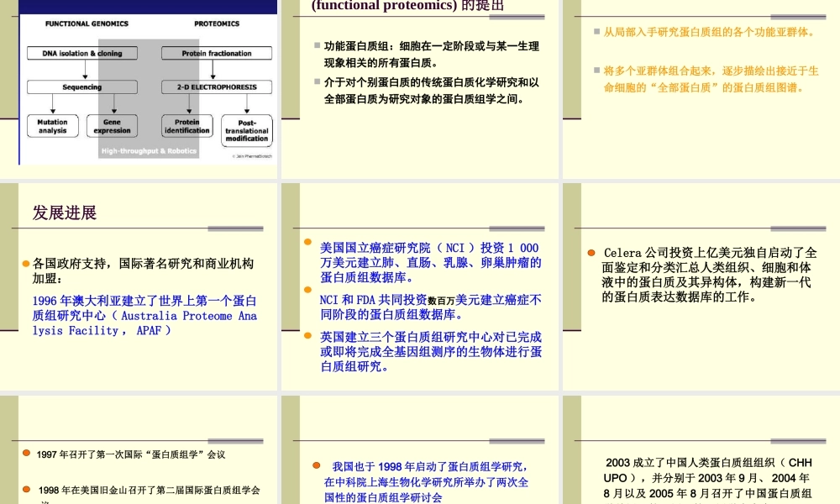Open the "美国国立癌症研究院（NCI）" blue text link
840x504 pixels.
(x=386, y=248)
